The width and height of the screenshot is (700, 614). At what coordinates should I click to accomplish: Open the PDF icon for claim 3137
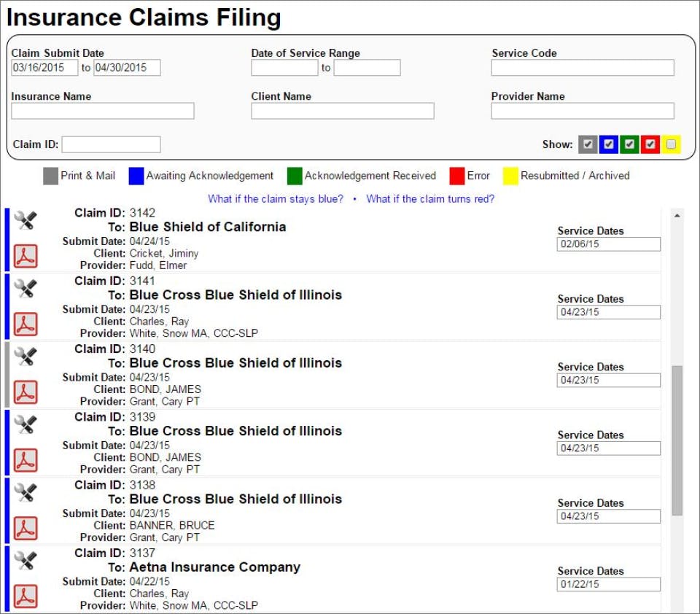click(x=26, y=596)
